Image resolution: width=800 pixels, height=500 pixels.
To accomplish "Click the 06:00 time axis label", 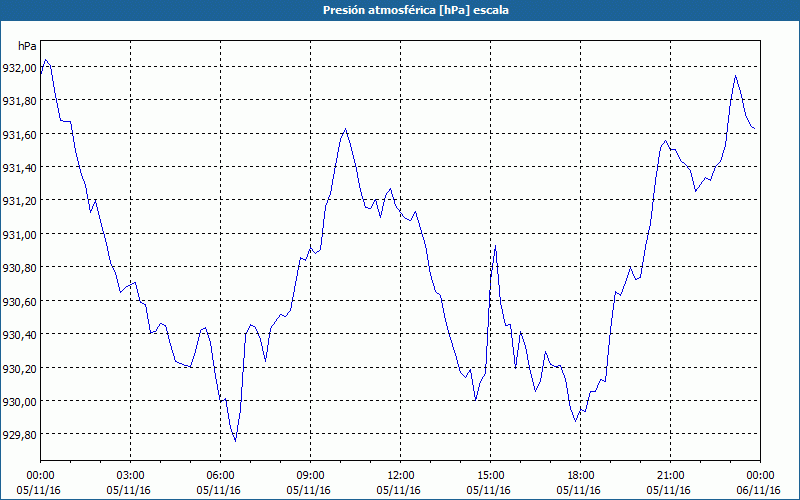I will pos(220,475).
